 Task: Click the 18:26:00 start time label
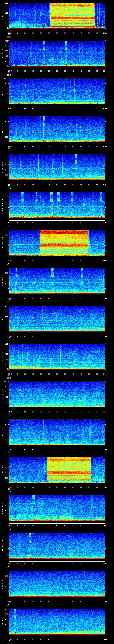9,487
